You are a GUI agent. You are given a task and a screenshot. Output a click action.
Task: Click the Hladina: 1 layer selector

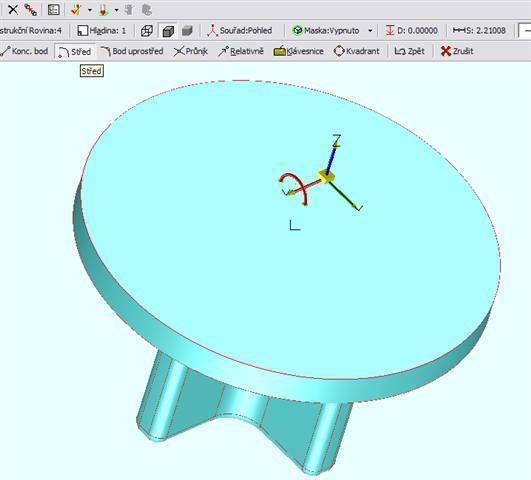pos(102,31)
